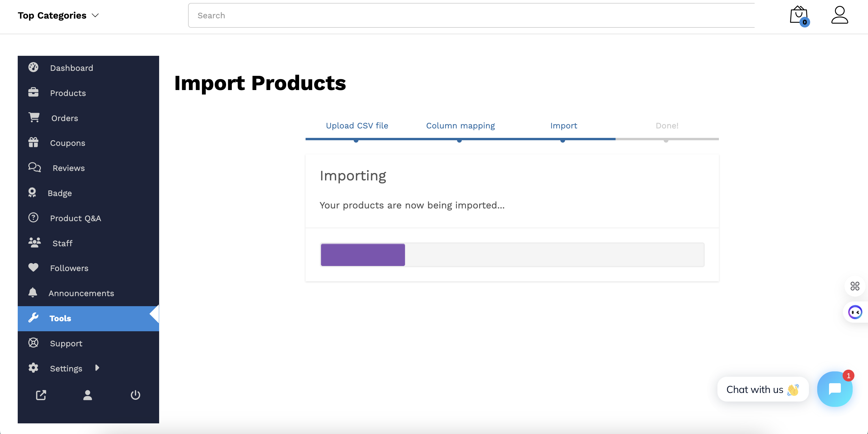
Task: Click the four-circles apps widget icon
Action: (855, 286)
